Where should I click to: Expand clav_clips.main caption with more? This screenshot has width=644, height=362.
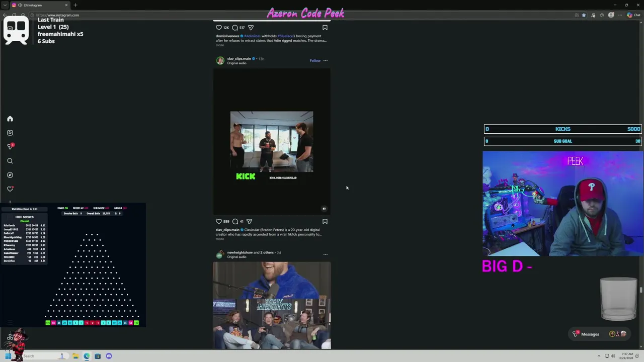pyautogui.click(x=220, y=239)
